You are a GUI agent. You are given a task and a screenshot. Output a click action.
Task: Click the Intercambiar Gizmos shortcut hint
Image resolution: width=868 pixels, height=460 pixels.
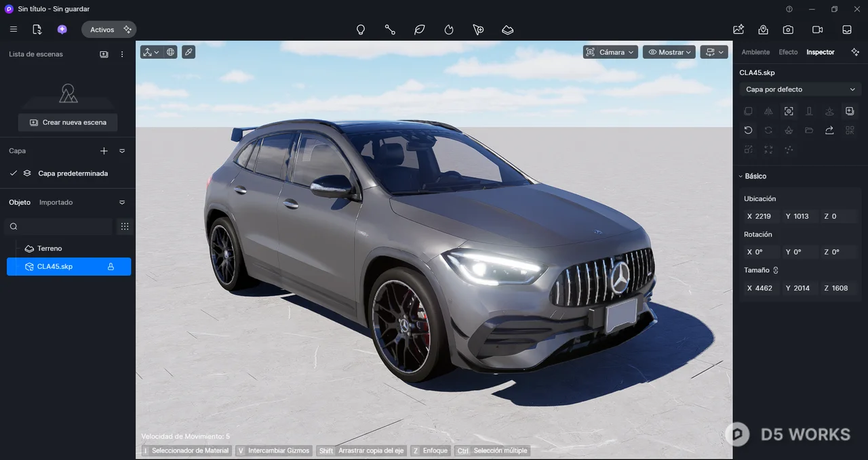pos(274,451)
